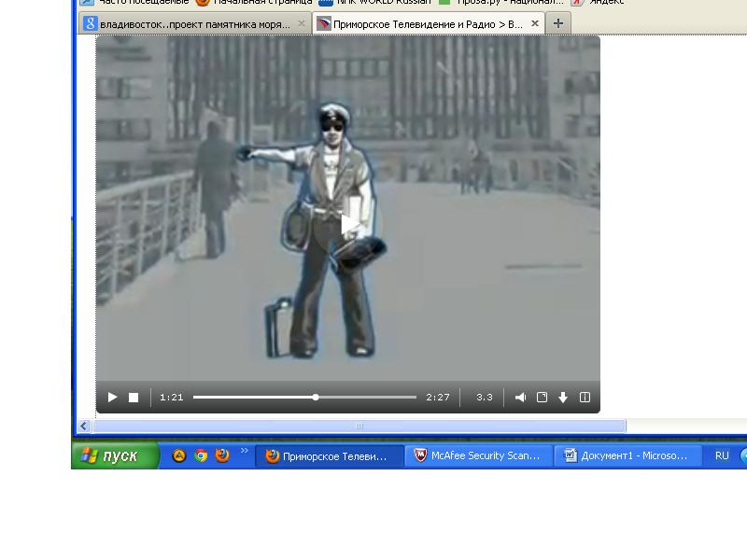Screen dimensions: 747x560
Task: Mute the video with the speaker icon
Action: (521, 398)
